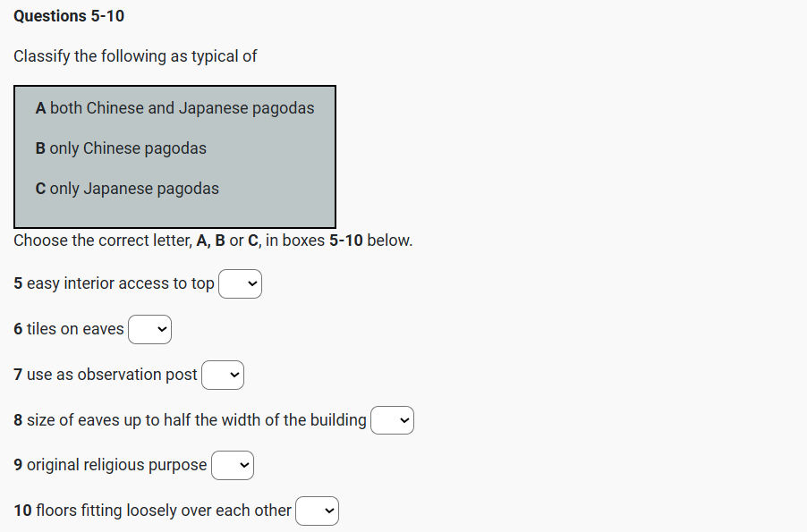
Task: Open the dropdown for question 8
Action: point(392,420)
